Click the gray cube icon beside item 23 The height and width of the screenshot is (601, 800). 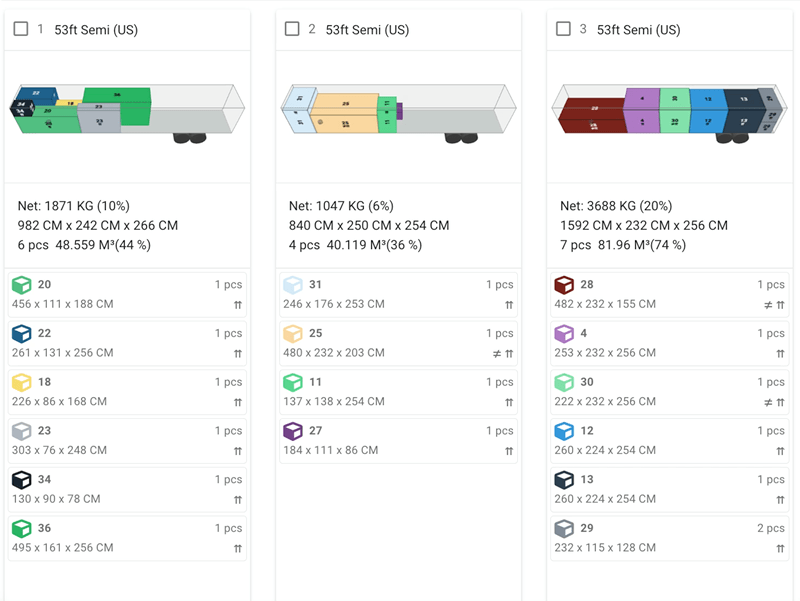coord(22,430)
